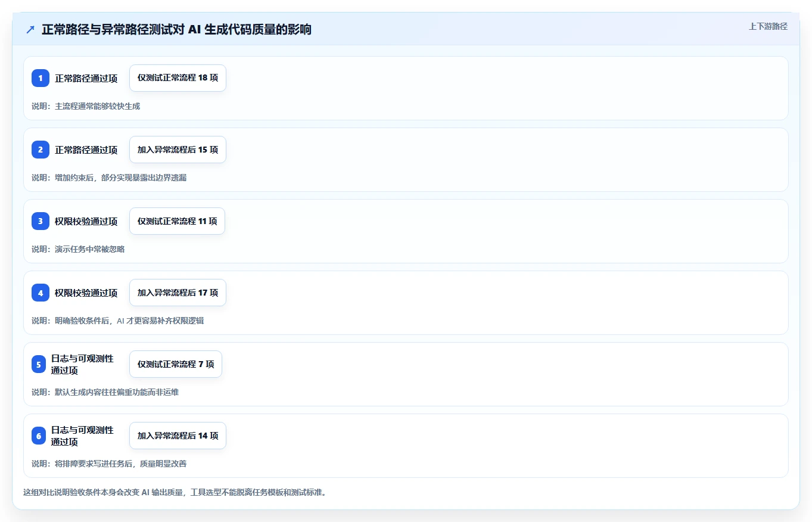The width and height of the screenshot is (812, 522).
Task: Click note 主流程通常能够较快生成
Action: [86, 106]
